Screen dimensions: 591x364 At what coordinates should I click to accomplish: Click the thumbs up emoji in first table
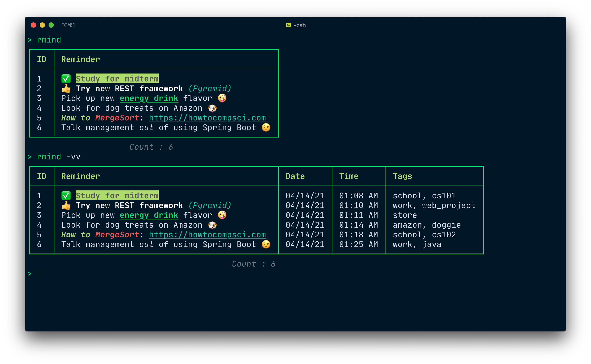coord(66,89)
